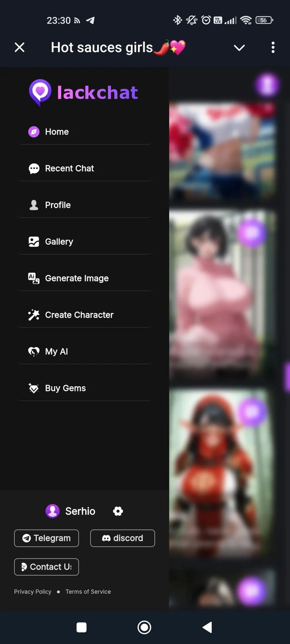290x644 pixels.
Task: Open the Privacy Policy link
Action: tap(33, 592)
